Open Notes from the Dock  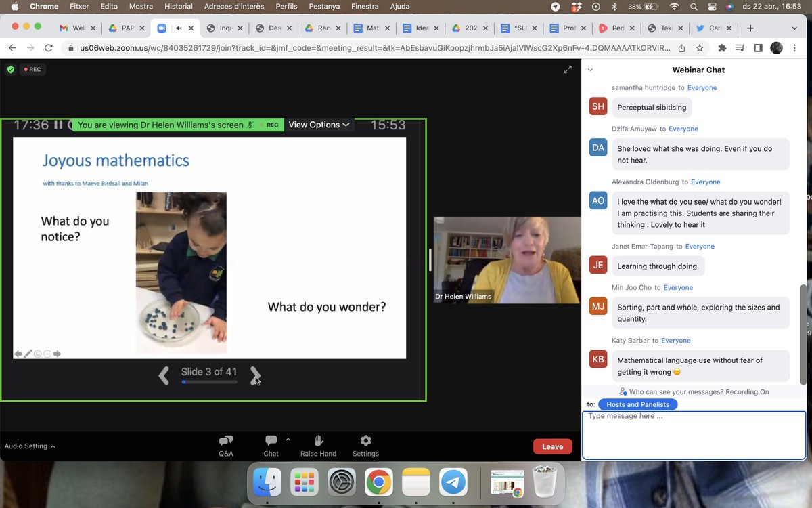[x=416, y=483]
